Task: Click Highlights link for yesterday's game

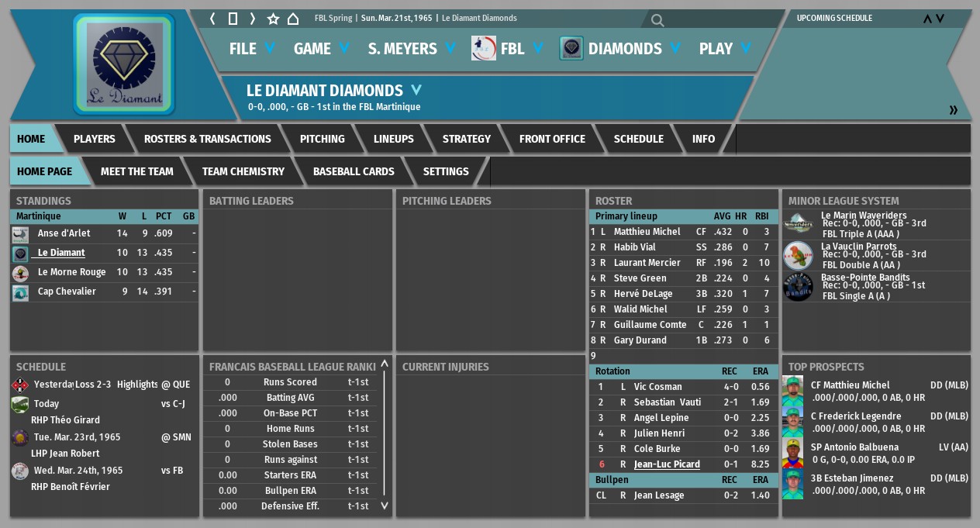Action: click(x=137, y=385)
